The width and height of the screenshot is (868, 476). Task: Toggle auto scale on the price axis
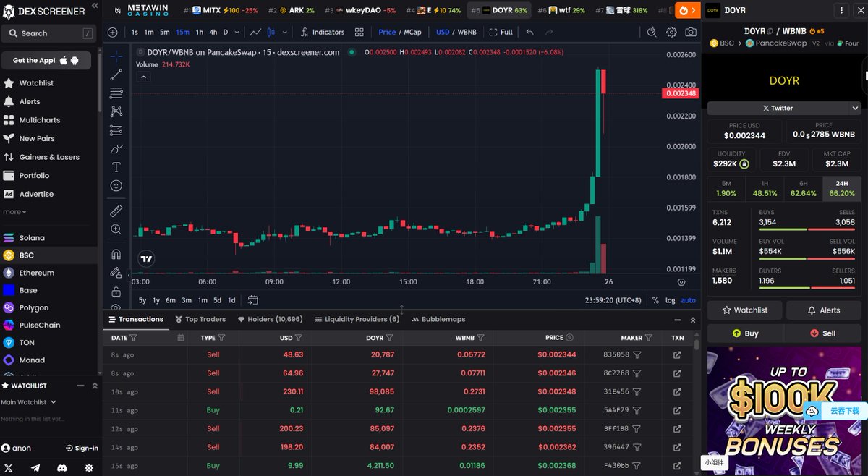688,299
